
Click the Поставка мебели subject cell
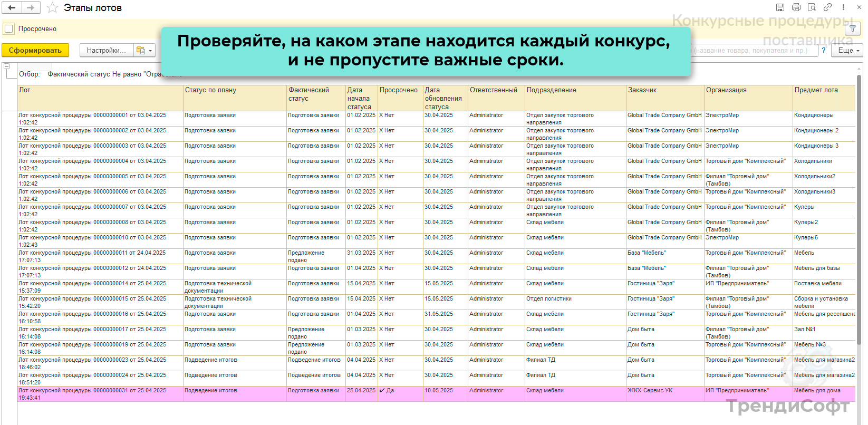pyautogui.click(x=824, y=287)
